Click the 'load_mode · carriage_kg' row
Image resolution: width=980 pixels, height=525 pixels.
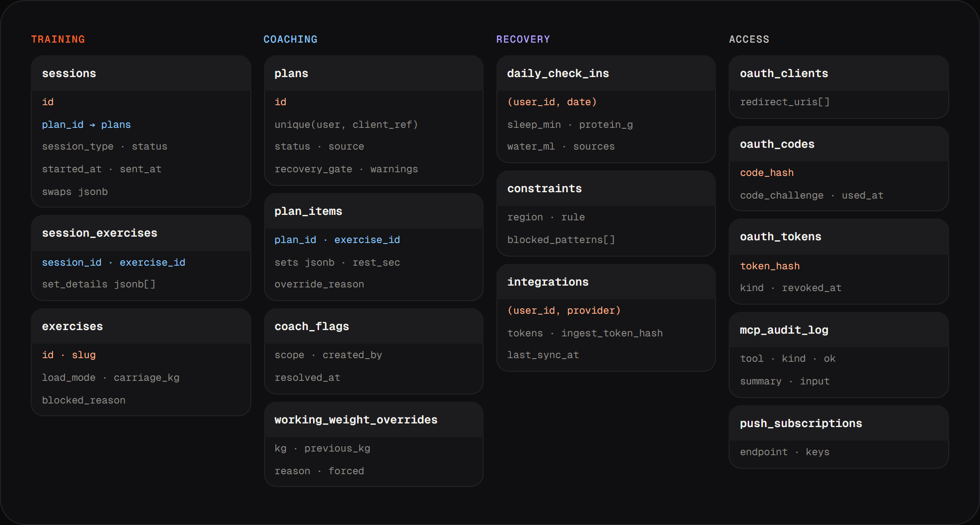[x=111, y=378]
